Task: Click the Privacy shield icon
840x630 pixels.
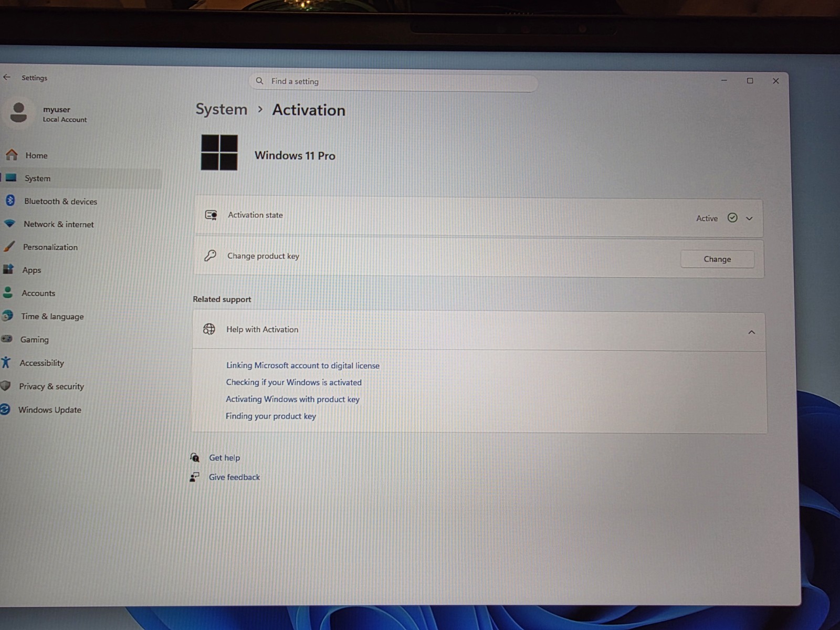Action: point(5,386)
